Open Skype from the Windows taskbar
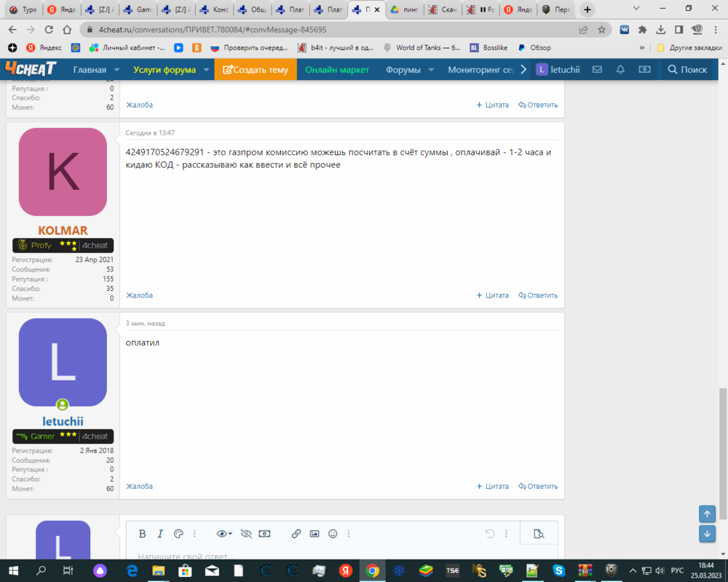The height and width of the screenshot is (582, 728). coord(558,570)
